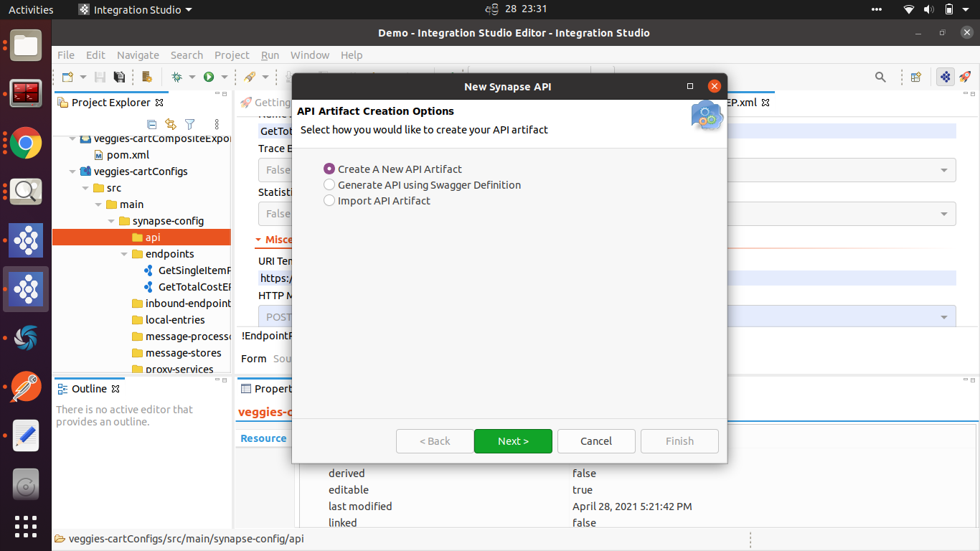Click the New wizard toolbar icon

67,77
